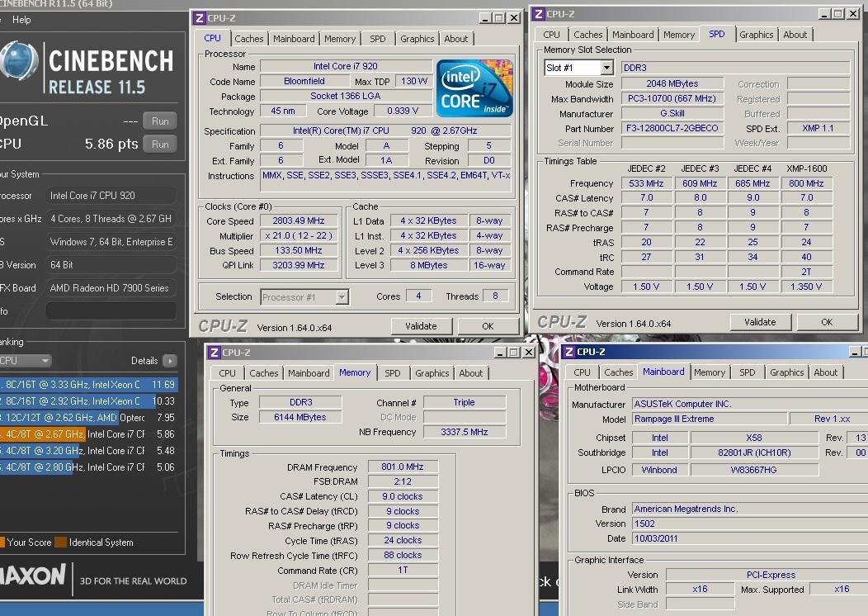The height and width of the screenshot is (616, 868).
Task: Switch to the About tab in the CPU window
Action: [x=456, y=39]
